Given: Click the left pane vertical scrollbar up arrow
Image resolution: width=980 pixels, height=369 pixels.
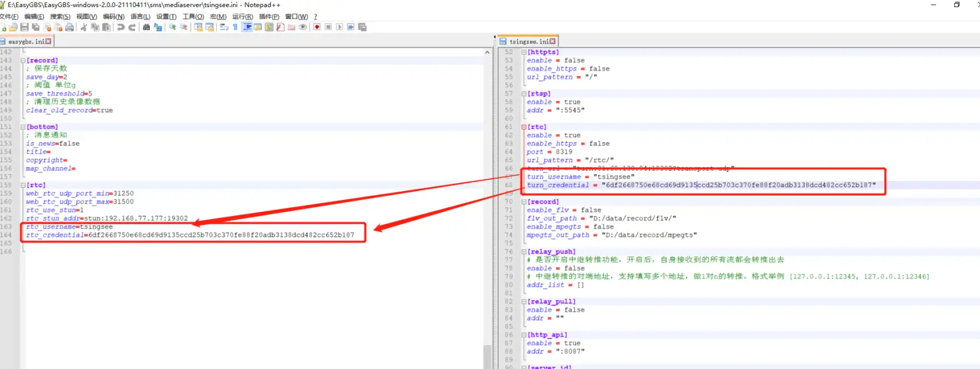Looking at the screenshot, I should pyautogui.click(x=487, y=52).
